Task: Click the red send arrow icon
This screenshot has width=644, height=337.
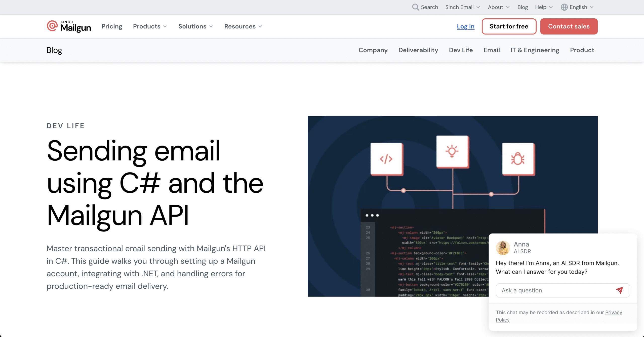Action: pyautogui.click(x=619, y=290)
